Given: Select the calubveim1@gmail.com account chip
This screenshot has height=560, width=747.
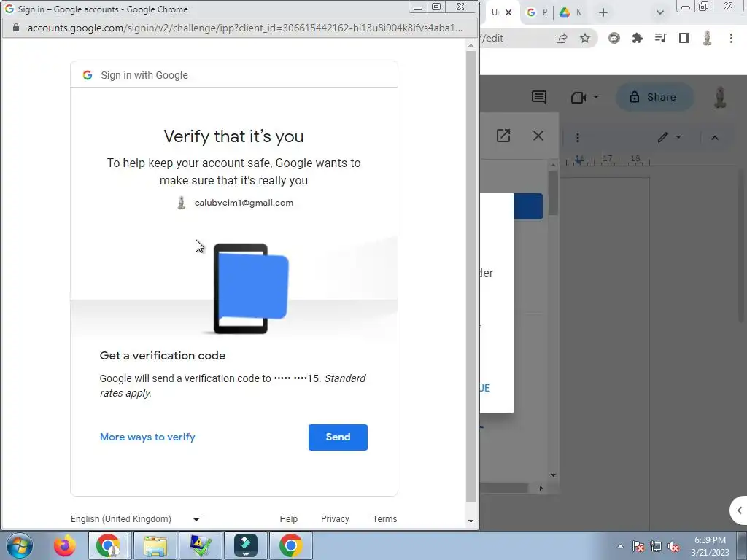Looking at the screenshot, I should 234,203.
